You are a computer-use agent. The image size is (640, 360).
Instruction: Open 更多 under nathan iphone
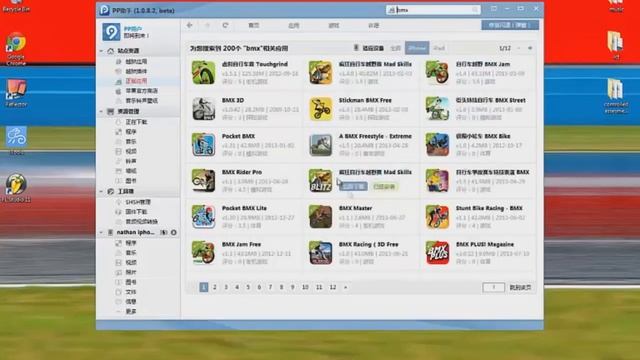click(131, 311)
